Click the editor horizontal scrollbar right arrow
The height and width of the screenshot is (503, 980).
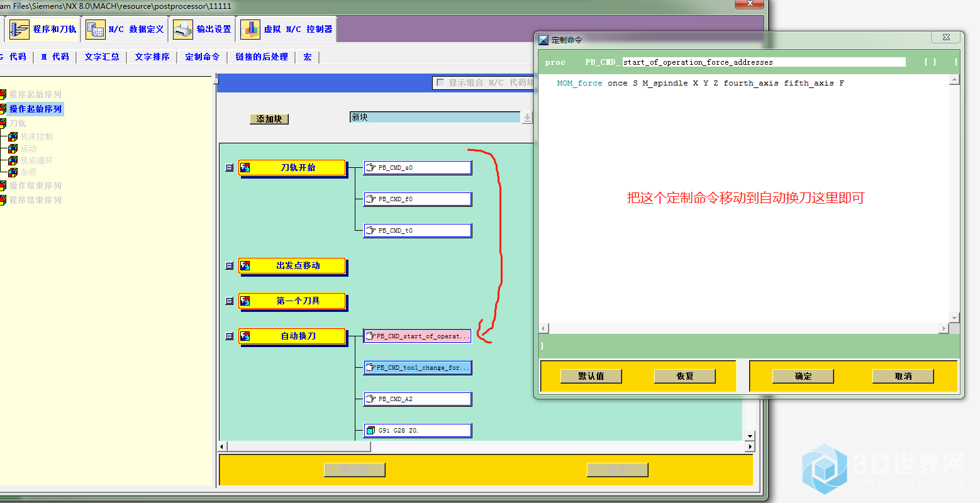(944, 328)
